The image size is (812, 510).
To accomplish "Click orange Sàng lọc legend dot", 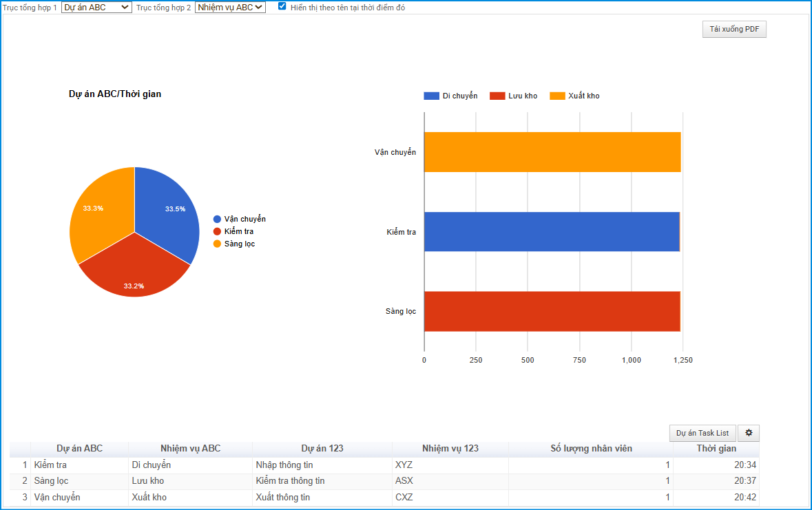I will click(218, 244).
